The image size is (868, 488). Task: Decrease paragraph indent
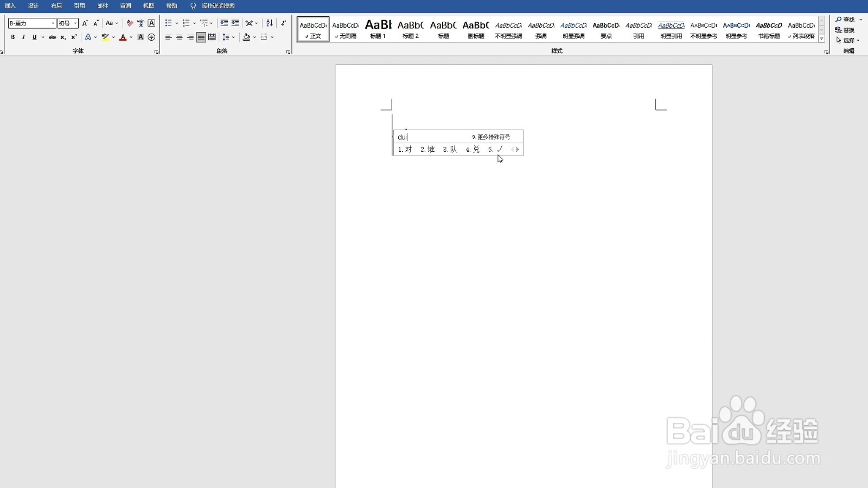[x=224, y=23]
